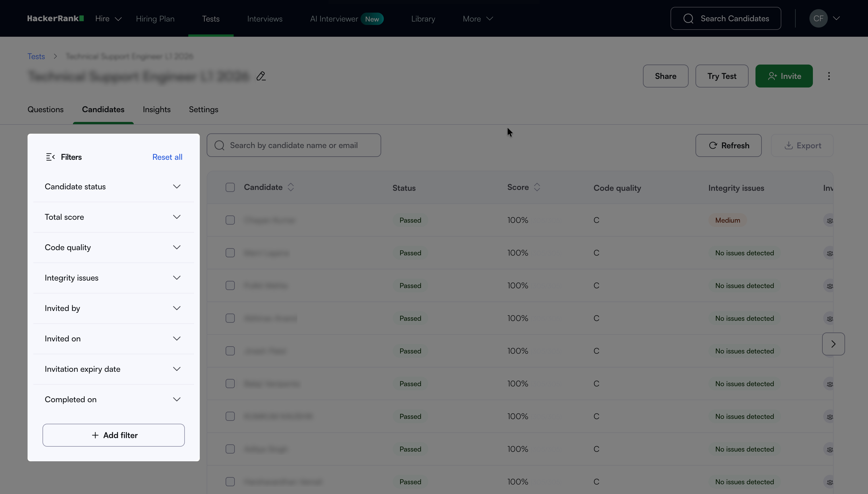Screen dimensions: 868x494
Task: Check the second candidate row checkbox
Action: (x=230, y=253)
